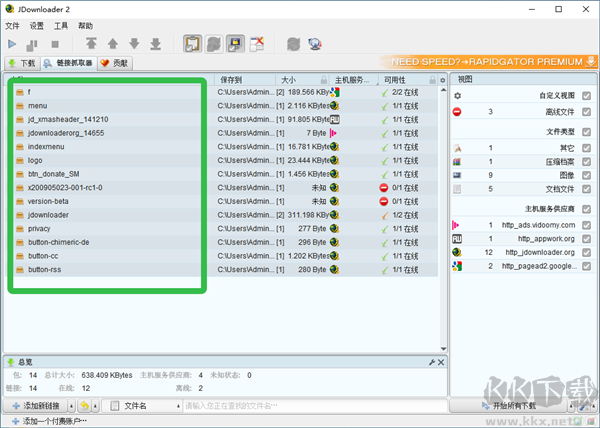
Task: Uncheck the 图像 checkbox
Action: point(586,176)
